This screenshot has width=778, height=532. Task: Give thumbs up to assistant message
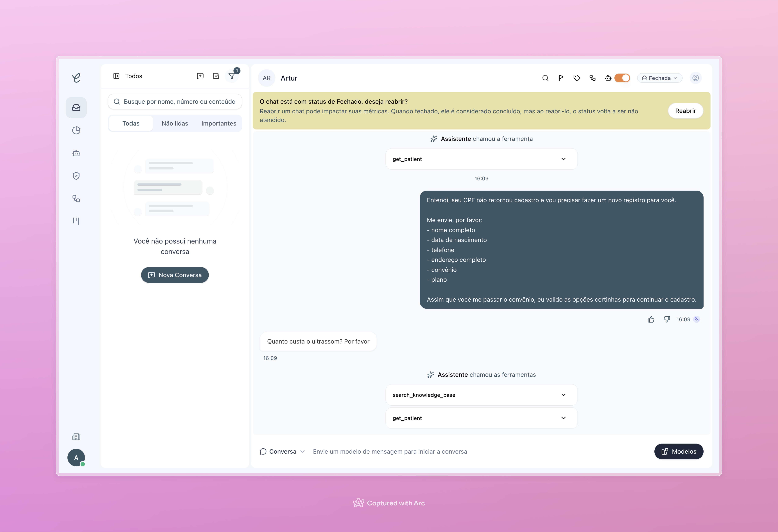click(x=651, y=319)
